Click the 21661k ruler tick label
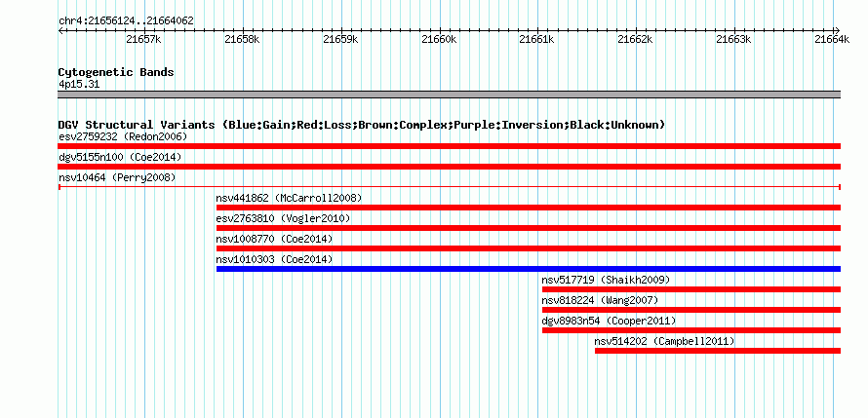This screenshot has height=418, width=868. tap(537, 39)
